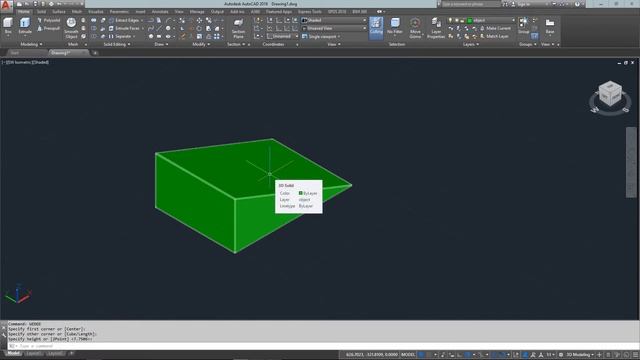This screenshot has width=640, height=360.
Task: Switch to the Visualize ribbon tab
Action: pos(96,12)
